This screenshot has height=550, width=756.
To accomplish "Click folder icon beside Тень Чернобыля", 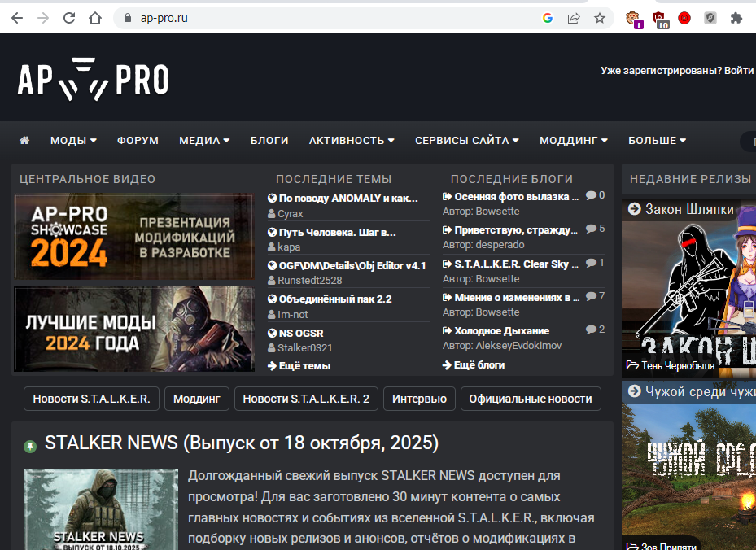I will pyautogui.click(x=632, y=364).
